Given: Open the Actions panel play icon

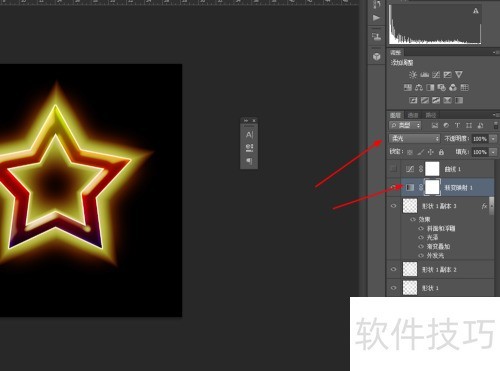Looking at the screenshot, I should (x=376, y=18).
